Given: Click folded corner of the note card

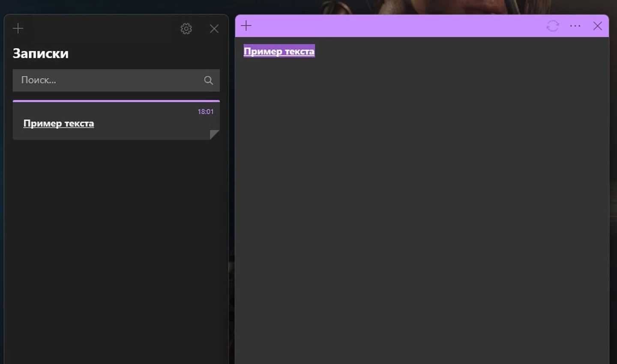Looking at the screenshot, I should [x=215, y=134].
